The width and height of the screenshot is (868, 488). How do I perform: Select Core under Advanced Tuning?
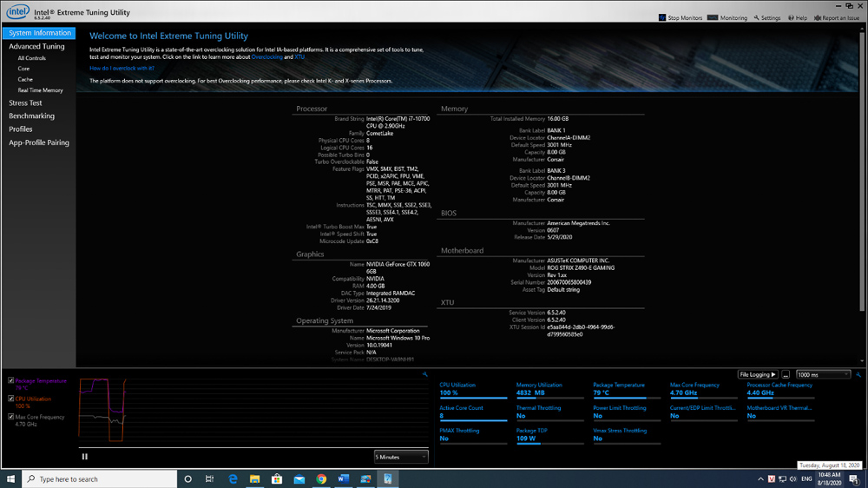pos(23,69)
